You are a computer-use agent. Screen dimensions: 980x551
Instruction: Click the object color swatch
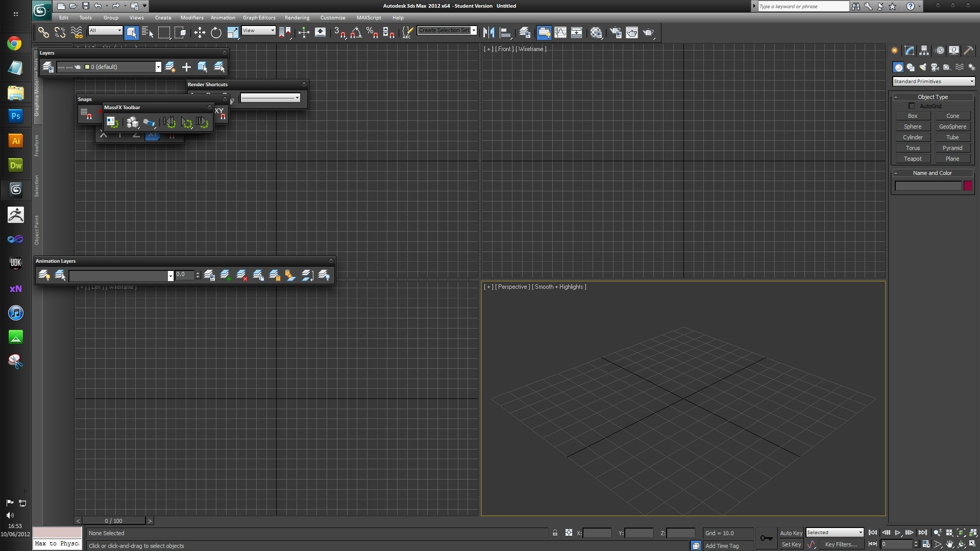tap(968, 186)
